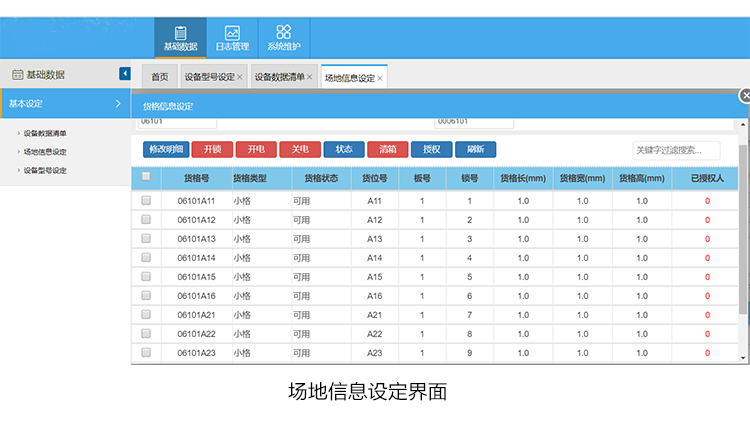Collapse the sidebar with the blue arrow
The image size is (750, 437).
click(125, 73)
